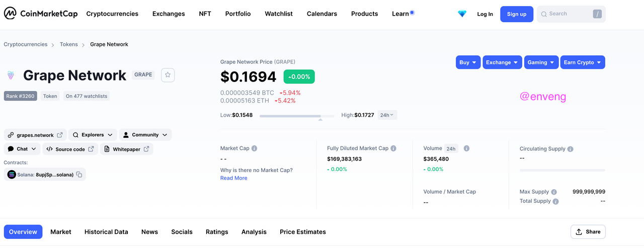644x248 pixels.
Task: Open the Gaming dropdown button
Action: [541, 62]
